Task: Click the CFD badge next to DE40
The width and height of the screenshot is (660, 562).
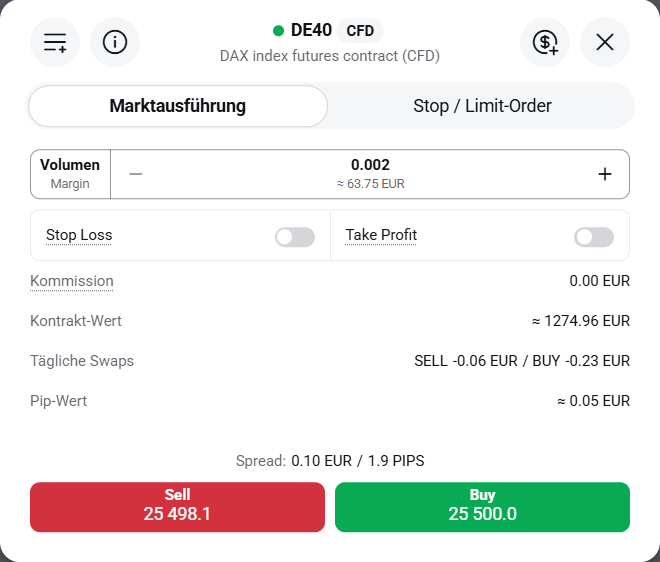Action: [x=360, y=31]
